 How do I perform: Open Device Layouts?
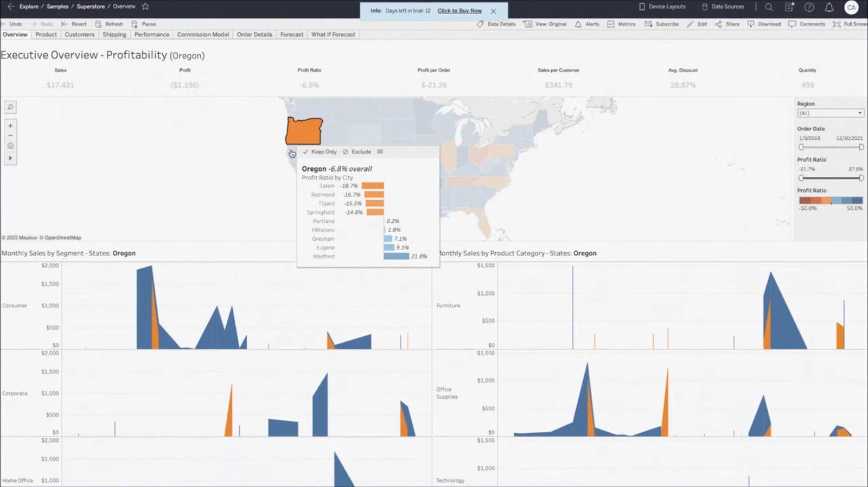pos(662,7)
